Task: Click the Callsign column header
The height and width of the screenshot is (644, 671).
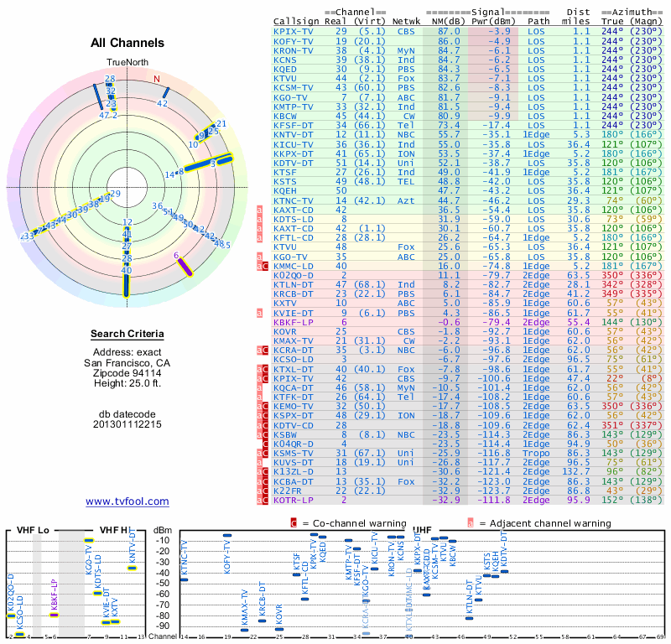Action: coord(296,22)
